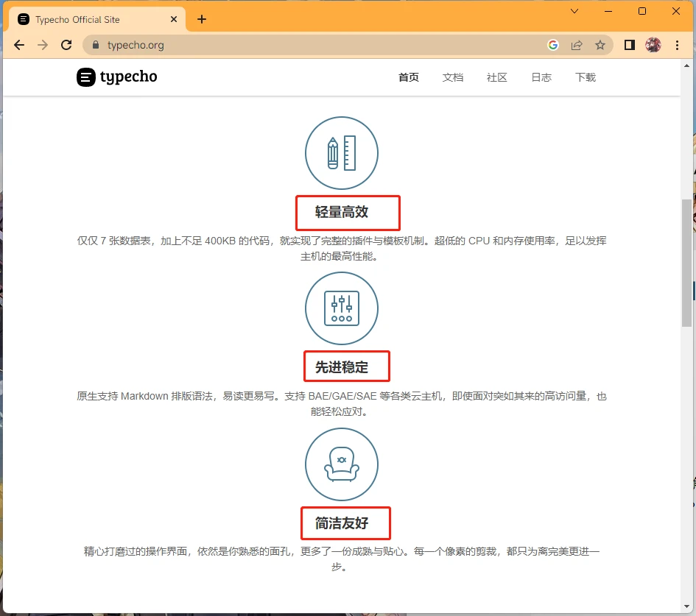Go to the 社区 community link
The height and width of the screenshot is (616, 696).
[x=497, y=77]
